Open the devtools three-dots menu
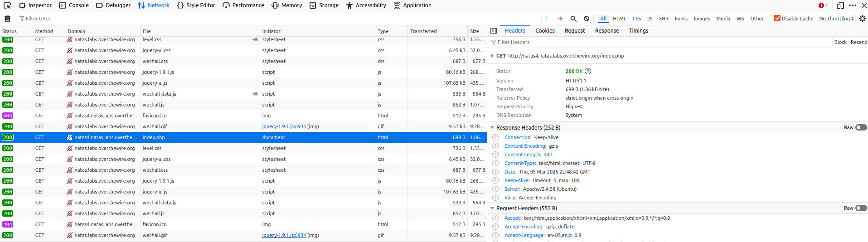The width and height of the screenshot is (868, 242). click(853, 5)
